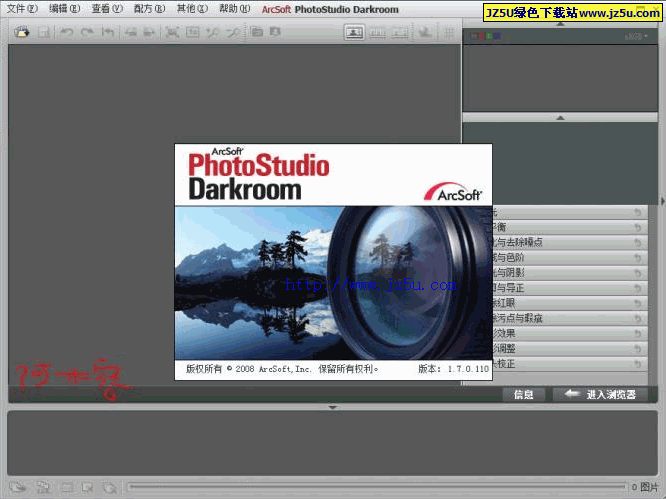The width and height of the screenshot is (666, 499).
Task: Collapse the panel below the histogram
Action: [x=560, y=117]
